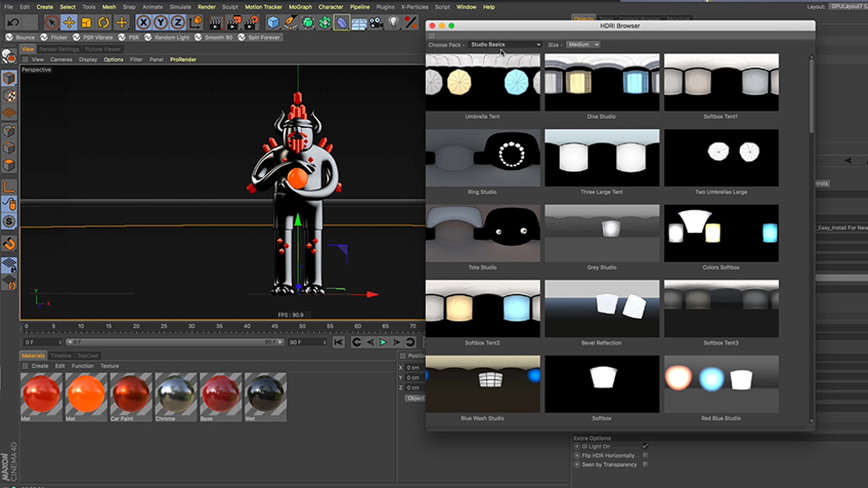Toggle the X axis lock
Viewport: 868px width, 488px height.
coord(144,23)
